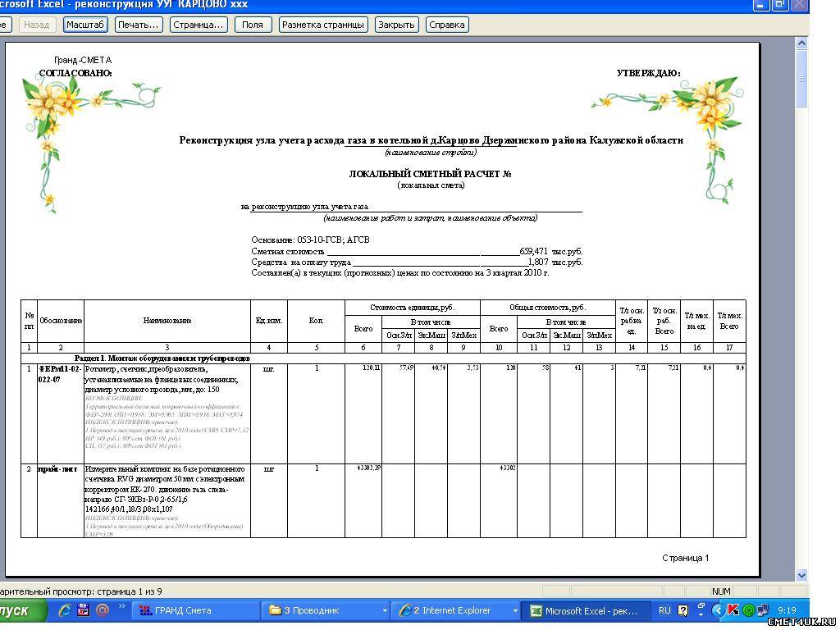Click the vertical scrollbar thumb in preview
Viewport: 840px width, 630px height.
coord(801,78)
